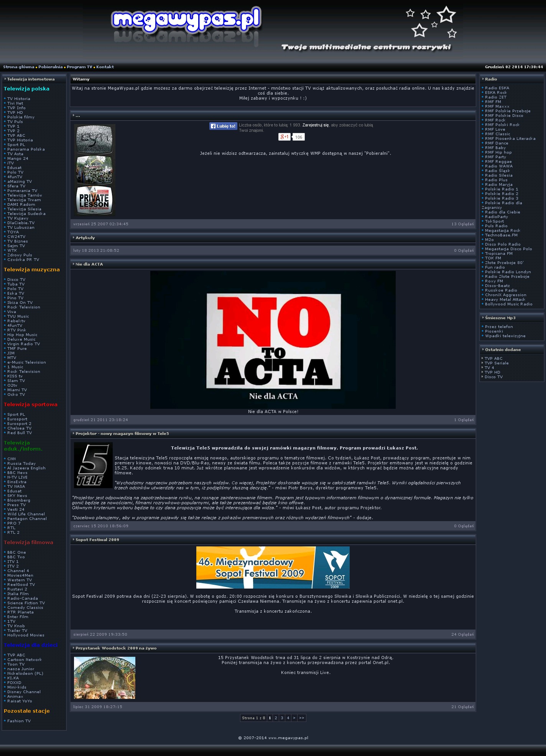Open the Radio Maryja station link
Screen dimensions: 546x756
(499, 185)
